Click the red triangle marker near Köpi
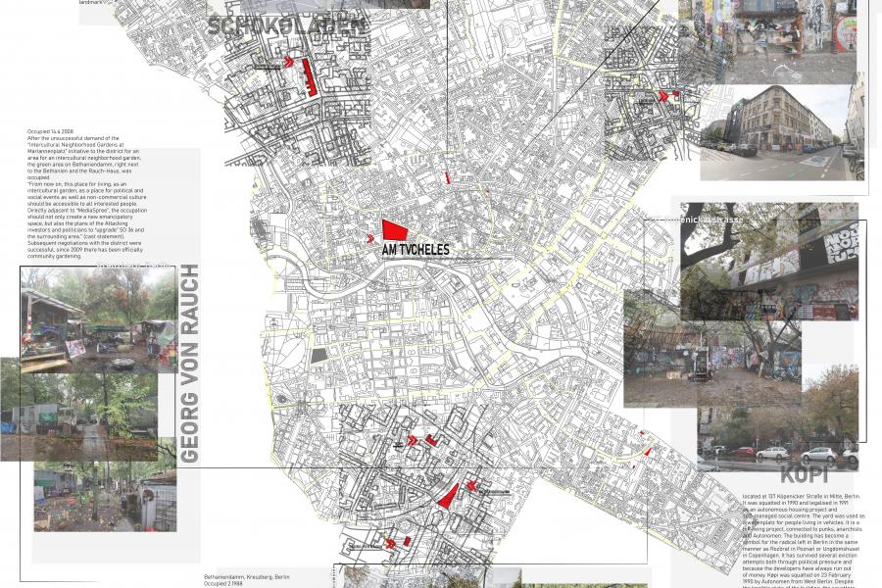This screenshot has height=588, width=882. pyautogui.click(x=648, y=451)
